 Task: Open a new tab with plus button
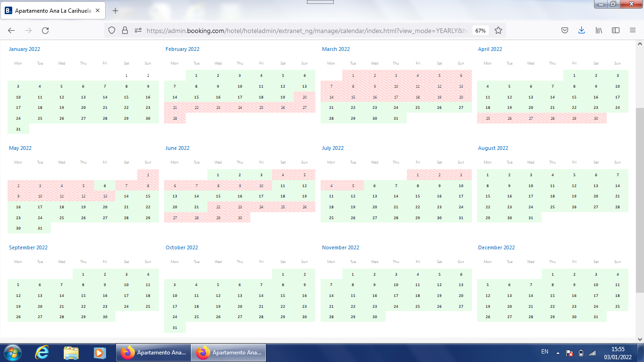click(x=116, y=10)
